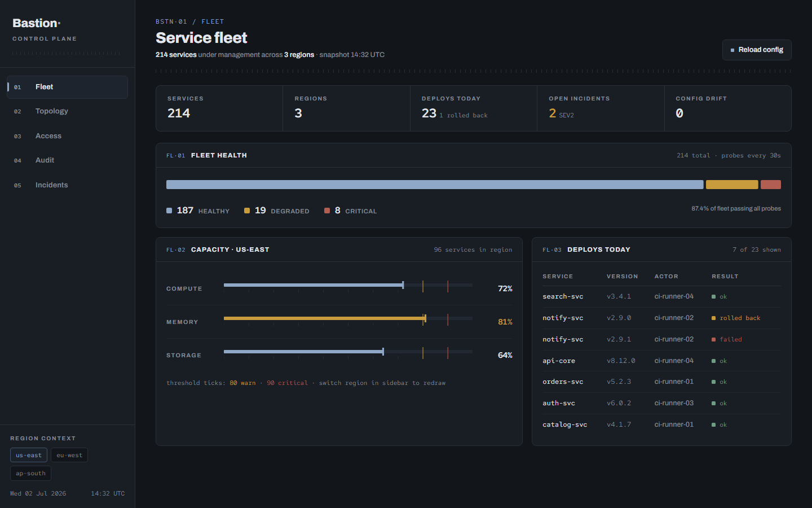Image resolution: width=812 pixels, height=508 pixels.
Task: Open the Access page in sidebar
Action: coord(67,136)
